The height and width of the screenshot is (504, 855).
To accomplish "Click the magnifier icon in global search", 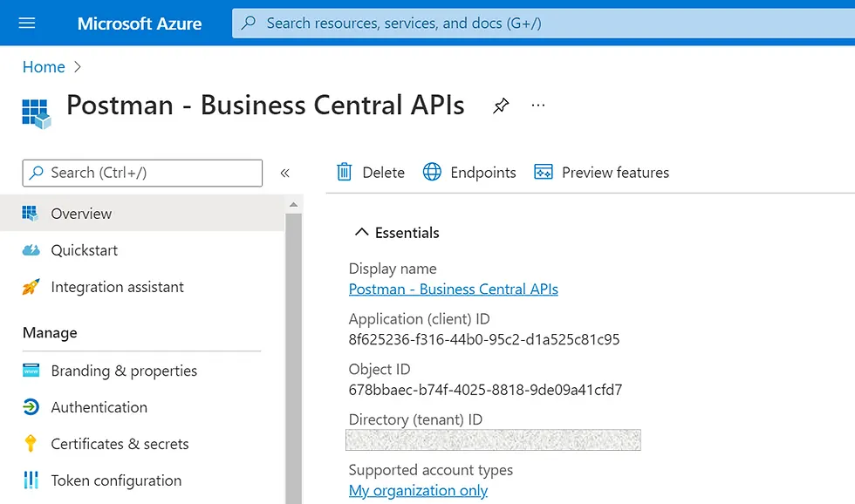I will click(x=249, y=23).
